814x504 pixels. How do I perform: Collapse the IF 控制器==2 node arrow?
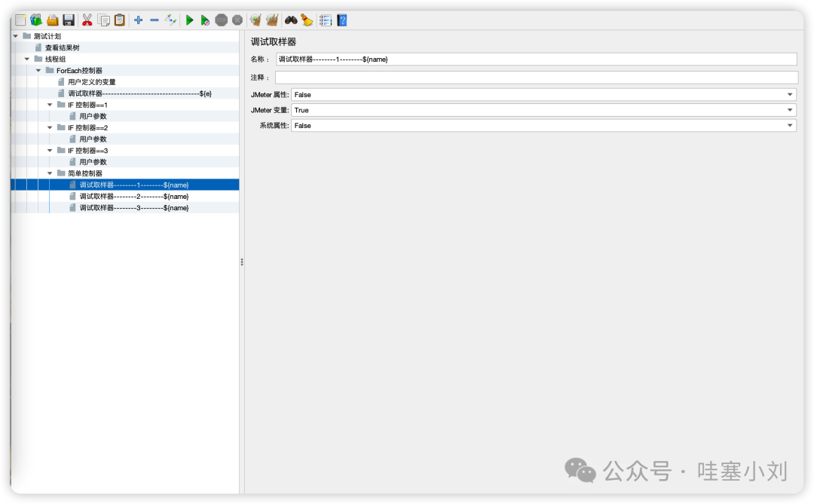[x=50, y=127]
